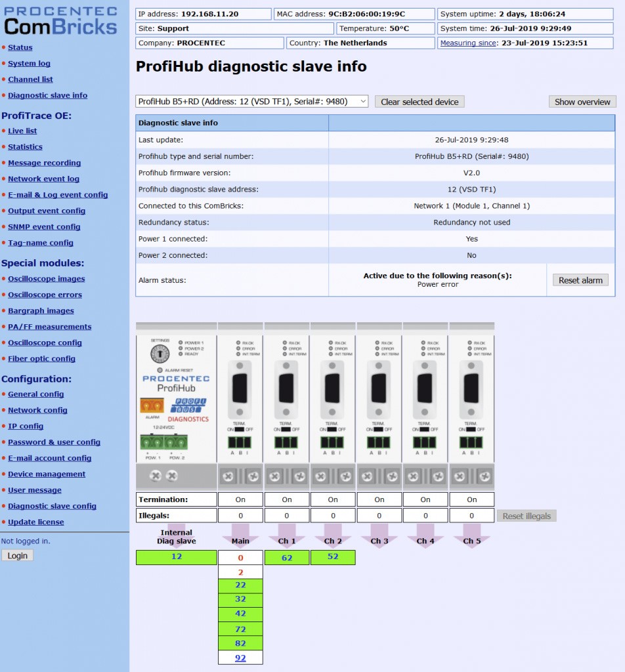Open Network config
This screenshot has width=625, height=672.
coord(37,410)
